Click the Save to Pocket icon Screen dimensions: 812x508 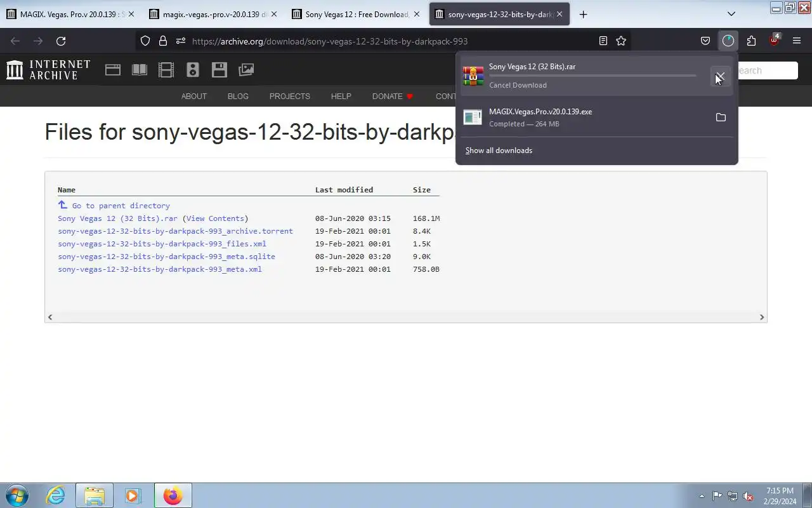[705, 41]
